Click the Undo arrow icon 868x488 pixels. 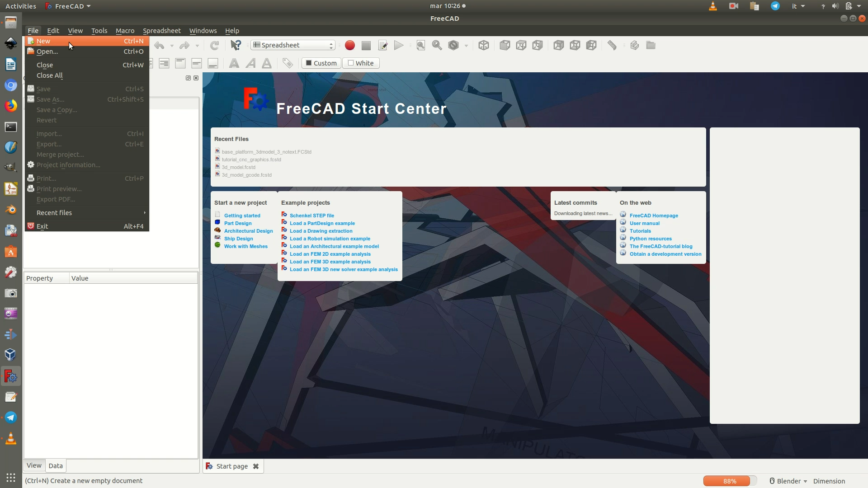click(x=159, y=45)
